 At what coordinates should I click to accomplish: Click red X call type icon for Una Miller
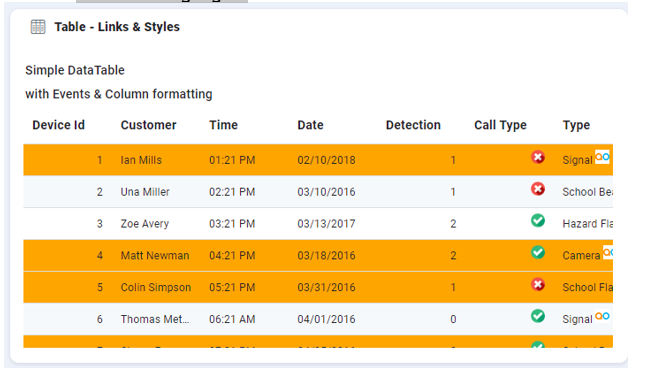click(538, 189)
